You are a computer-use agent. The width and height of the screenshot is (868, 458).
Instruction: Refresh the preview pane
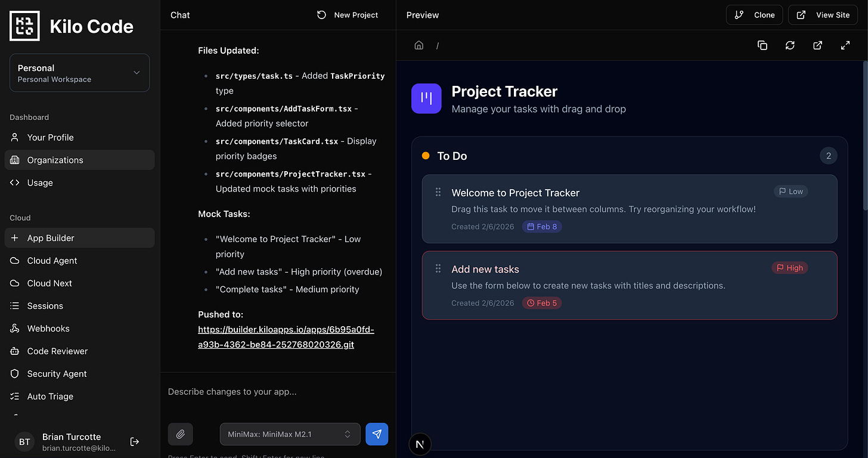click(x=790, y=45)
